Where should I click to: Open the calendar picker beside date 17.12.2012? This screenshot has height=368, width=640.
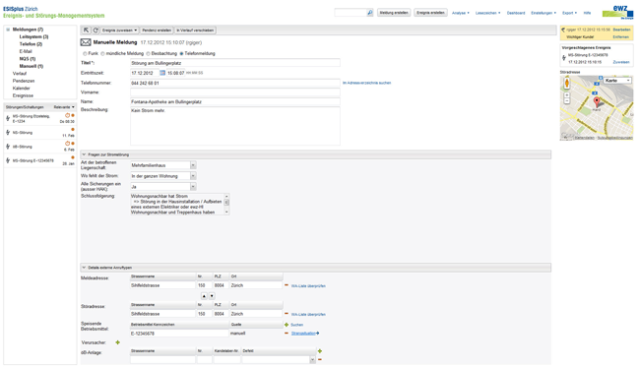pos(162,73)
